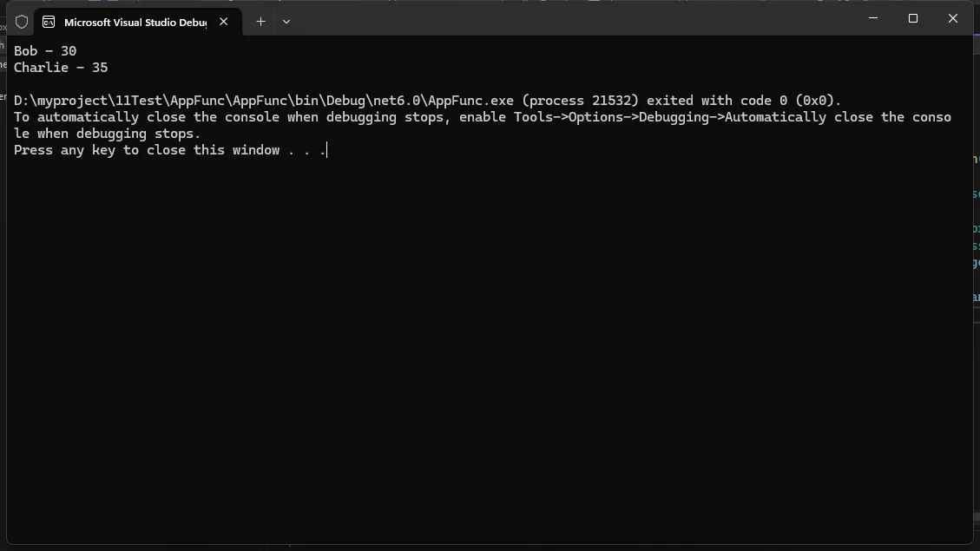Click the console icon on the debug tab
This screenshot has width=980, height=551.
click(x=49, y=22)
